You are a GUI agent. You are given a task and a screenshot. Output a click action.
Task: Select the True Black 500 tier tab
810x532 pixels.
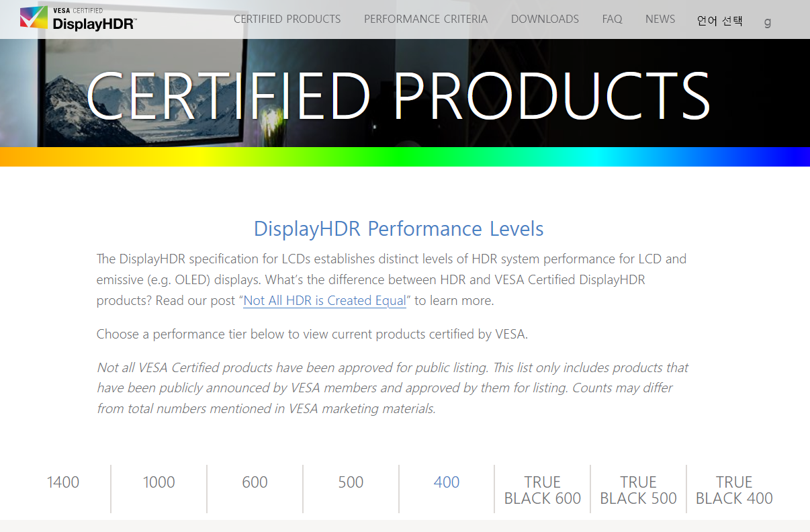638,490
